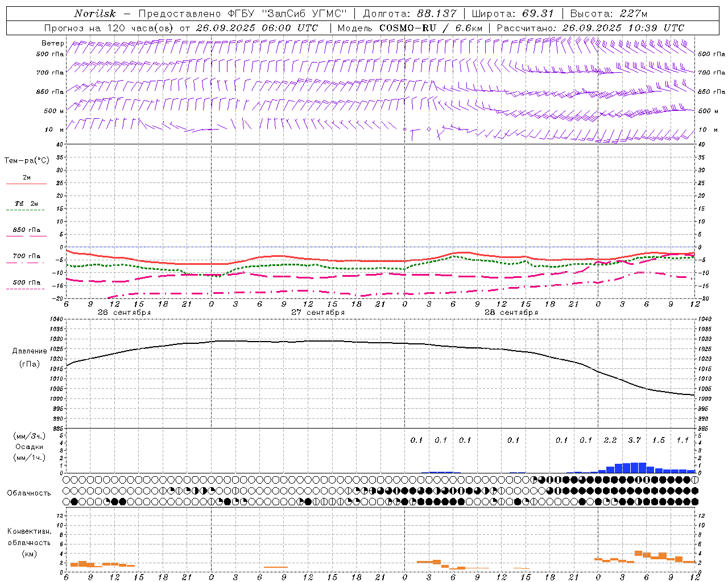
Task: Click the Широта 69.31 latitude field
Action: click(x=512, y=14)
